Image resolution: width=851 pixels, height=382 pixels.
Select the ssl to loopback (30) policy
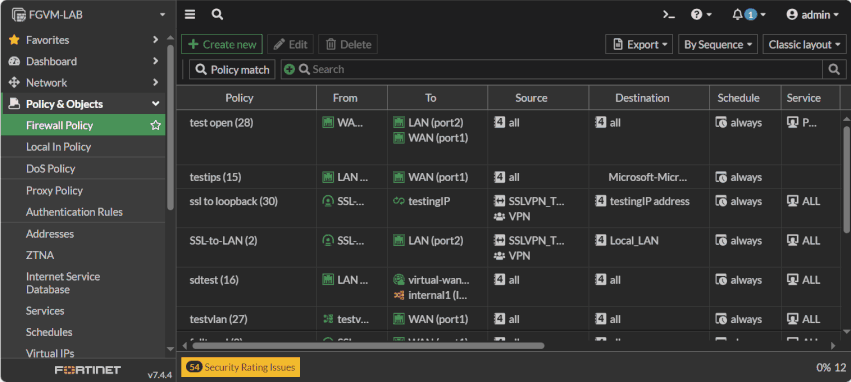point(234,201)
